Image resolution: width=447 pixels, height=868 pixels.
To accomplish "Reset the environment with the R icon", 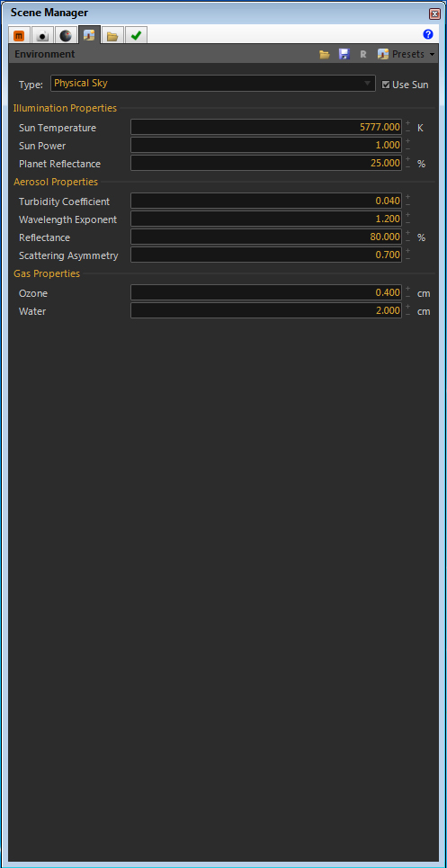I will 363,54.
